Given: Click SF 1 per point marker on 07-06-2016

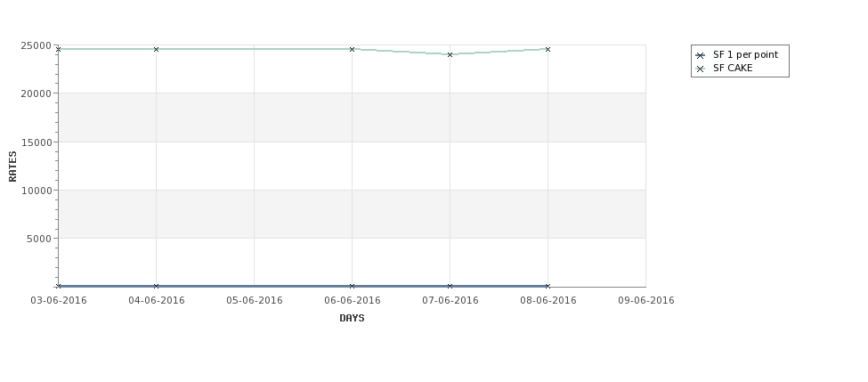Looking at the screenshot, I should pyautogui.click(x=450, y=286).
